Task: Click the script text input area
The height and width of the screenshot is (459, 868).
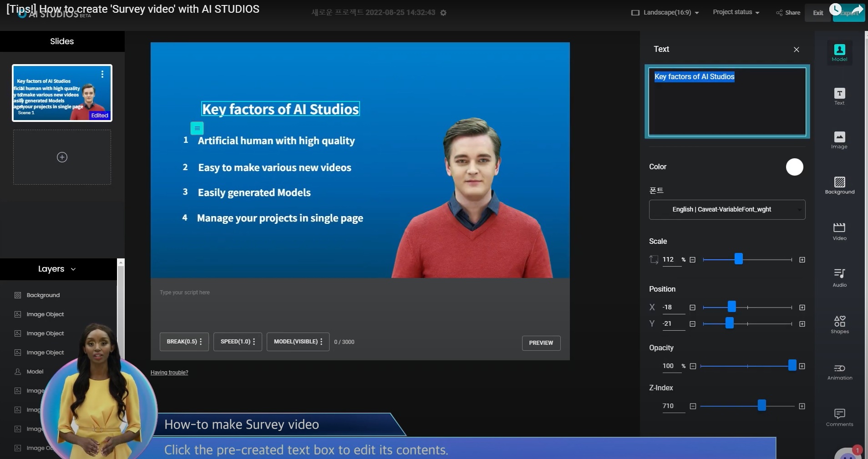Action: 360,305
